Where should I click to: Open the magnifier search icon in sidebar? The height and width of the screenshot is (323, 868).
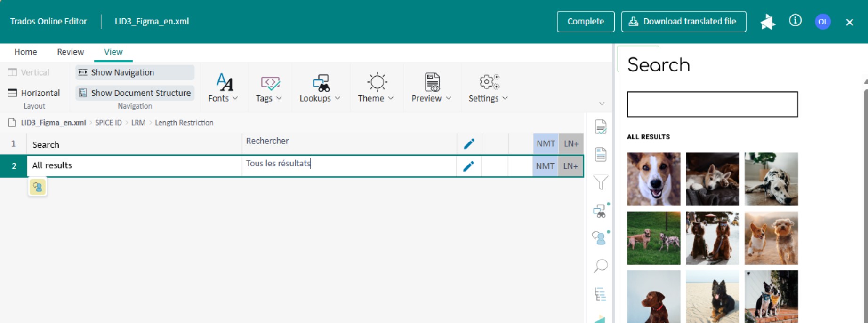601,266
